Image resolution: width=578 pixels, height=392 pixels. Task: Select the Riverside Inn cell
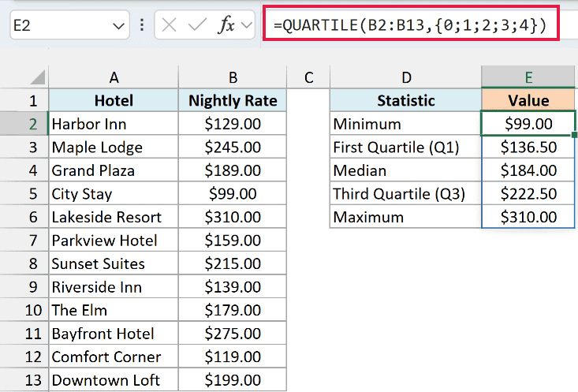tap(114, 286)
